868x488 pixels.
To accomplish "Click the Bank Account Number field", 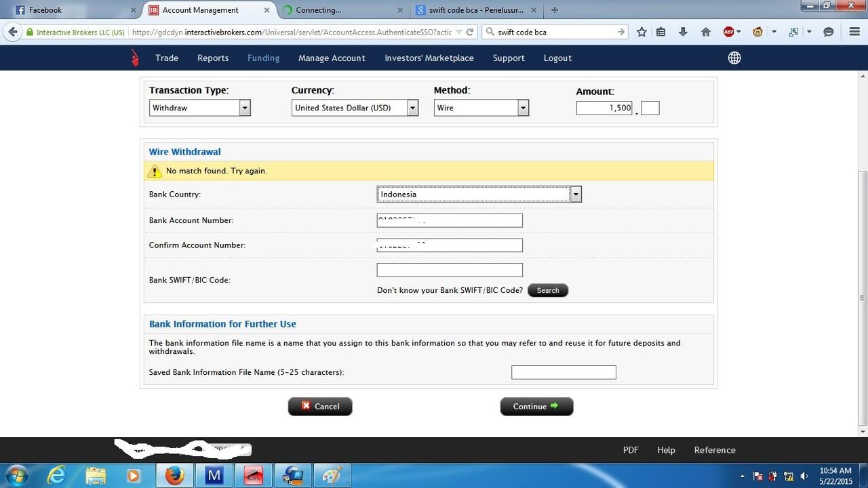I will (x=450, y=220).
